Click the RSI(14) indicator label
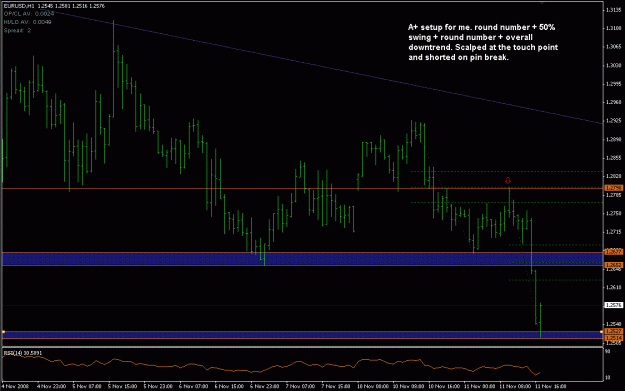The height and width of the screenshot is (391, 625). [23, 353]
